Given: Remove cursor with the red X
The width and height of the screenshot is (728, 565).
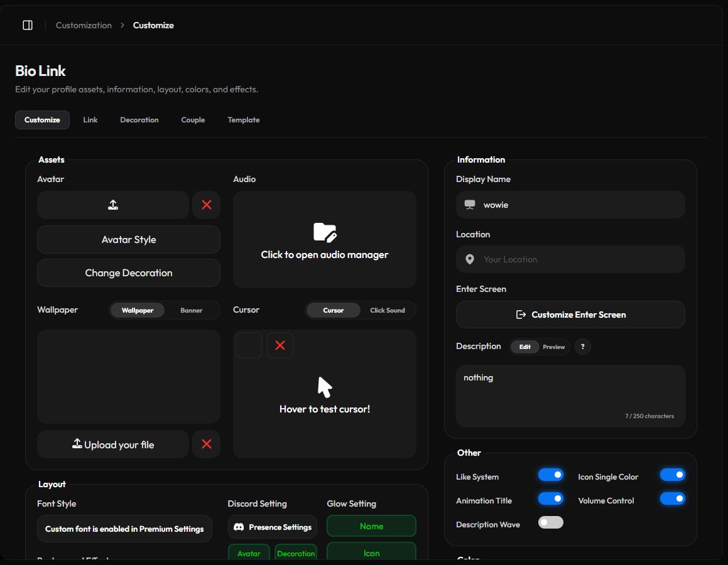Looking at the screenshot, I should 280,345.
